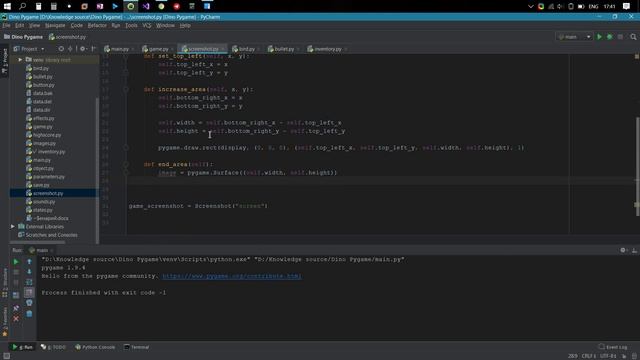
Task: Close the screenshot.py editor tab
Action: click(x=223, y=49)
